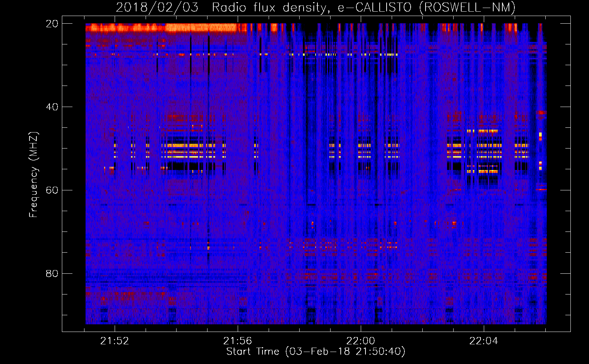This screenshot has width=589, height=364.
Task: Click the 22:00 time tick label
Action: 361,341
